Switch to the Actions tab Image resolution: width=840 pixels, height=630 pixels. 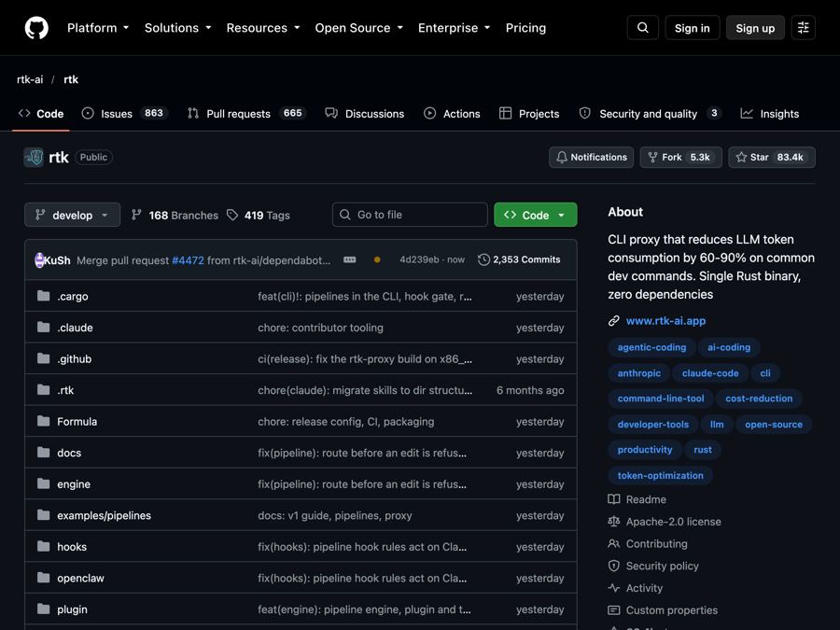coord(452,114)
